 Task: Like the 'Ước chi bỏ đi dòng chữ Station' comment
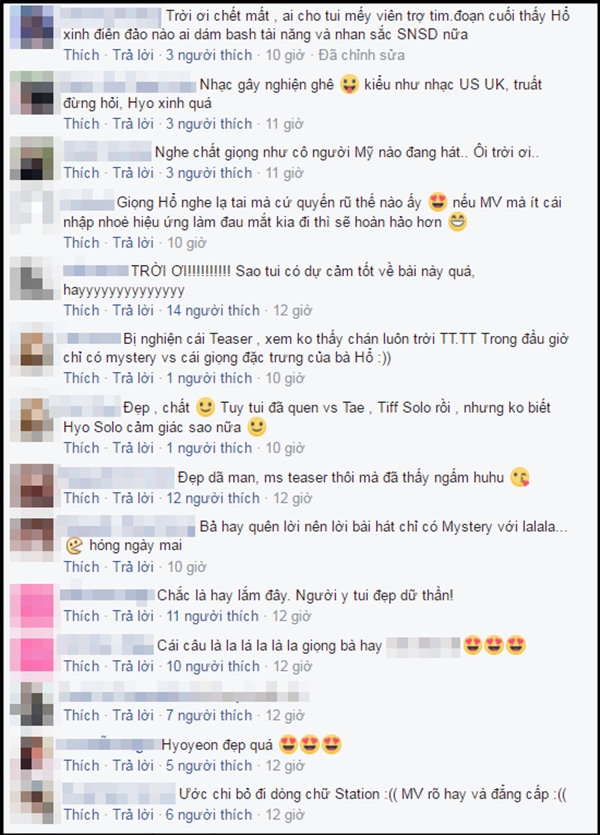pos(81,815)
